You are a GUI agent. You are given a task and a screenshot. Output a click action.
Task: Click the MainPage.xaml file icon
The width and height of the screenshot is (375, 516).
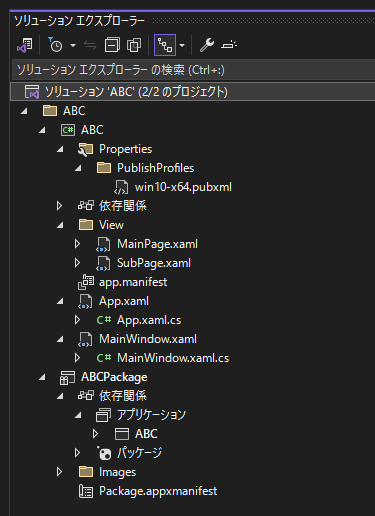tap(103, 244)
